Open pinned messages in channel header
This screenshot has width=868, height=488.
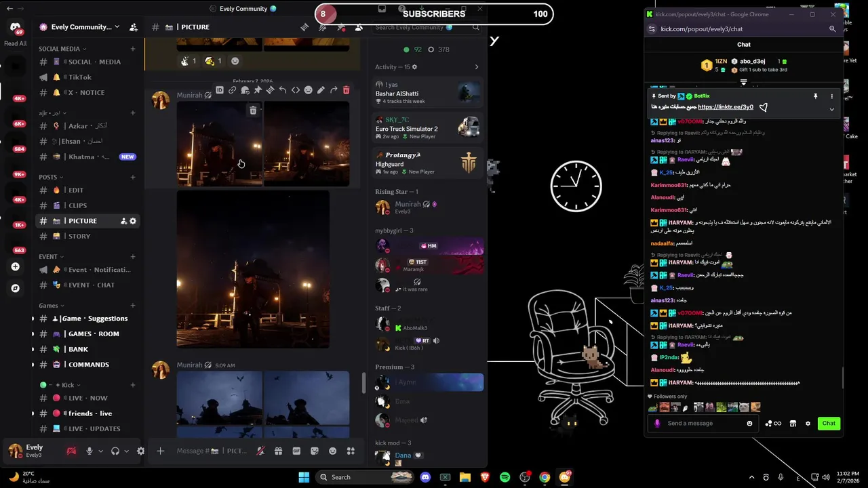pos(341,27)
